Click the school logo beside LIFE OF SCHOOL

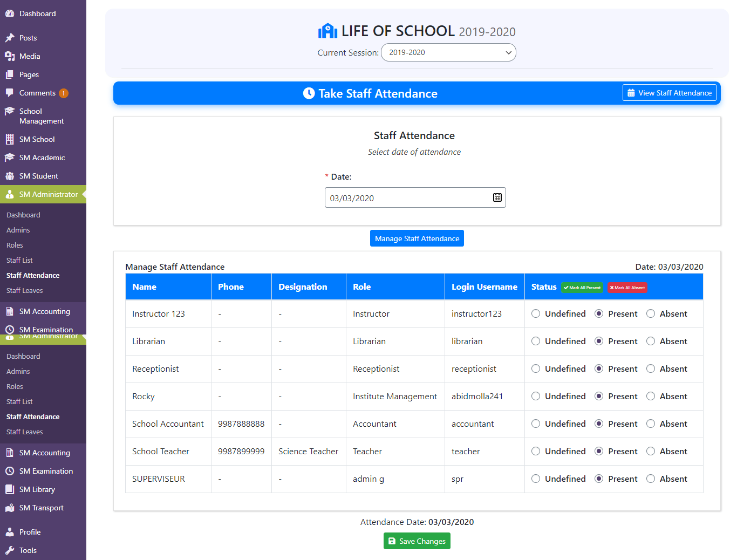pos(327,31)
